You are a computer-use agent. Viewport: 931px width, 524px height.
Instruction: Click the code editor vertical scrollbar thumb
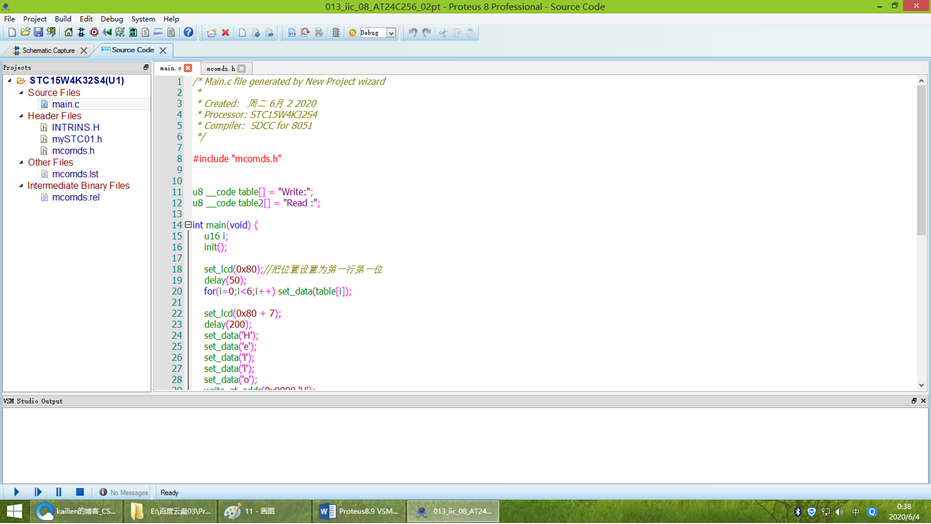921,160
